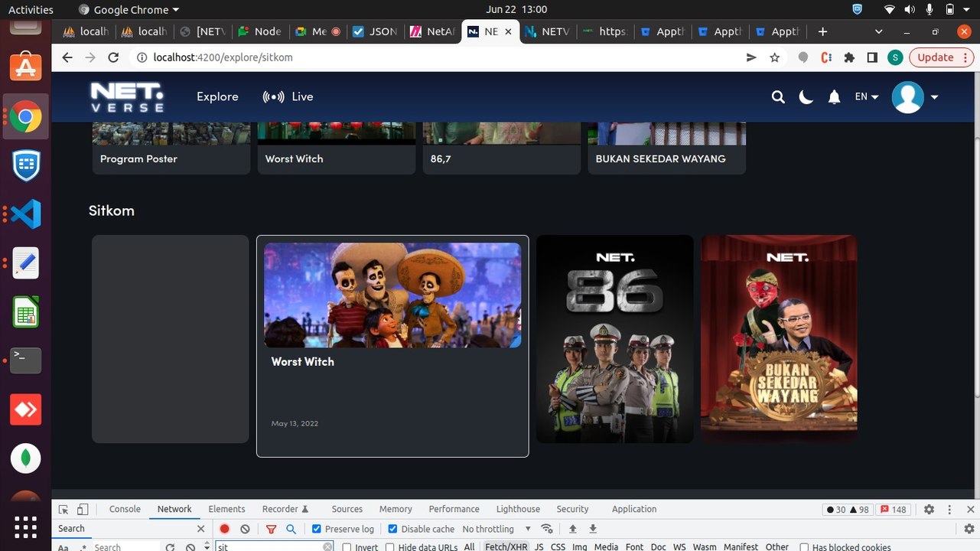Image resolution: width=980 pixels, height=551 pixels.
Task: Open Chrome extensions puzzle icon
Action: point(849,57)
